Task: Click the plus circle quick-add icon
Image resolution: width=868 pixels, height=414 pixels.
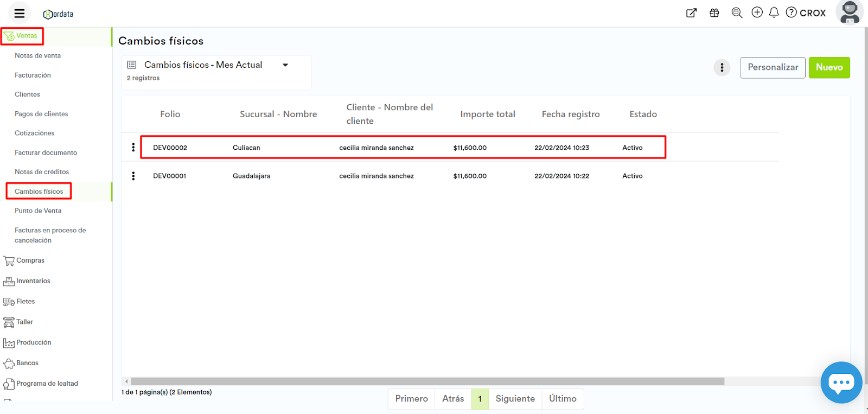Action: click(757, 12)
